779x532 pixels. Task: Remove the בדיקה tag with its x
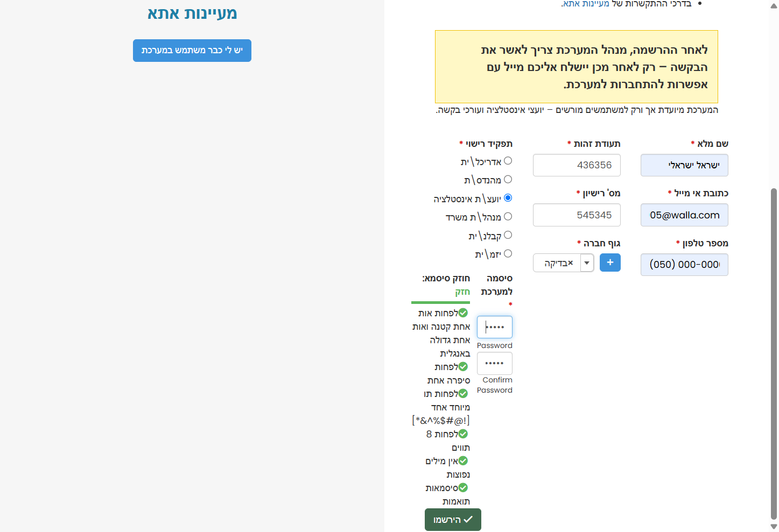click(570, 263)
